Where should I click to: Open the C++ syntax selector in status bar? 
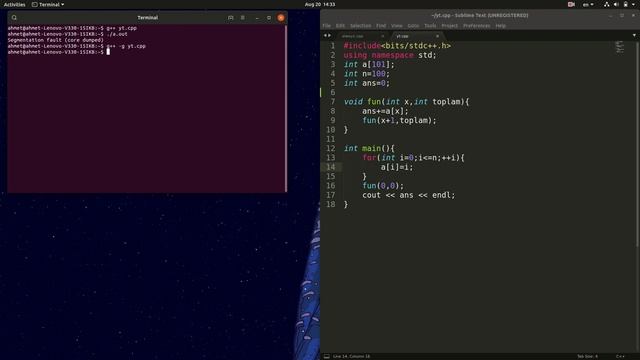(620, 356)
